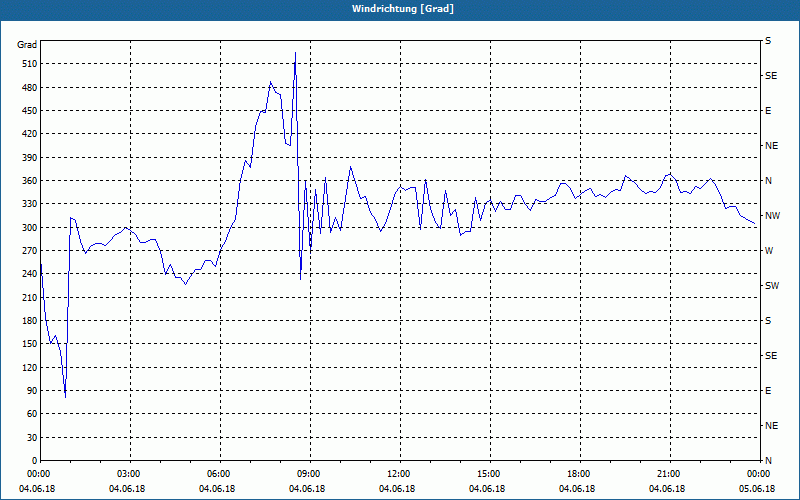Viewport: 800px width, 500px height.
Task: Select the 09:00 time label
Action: (307, 474)
